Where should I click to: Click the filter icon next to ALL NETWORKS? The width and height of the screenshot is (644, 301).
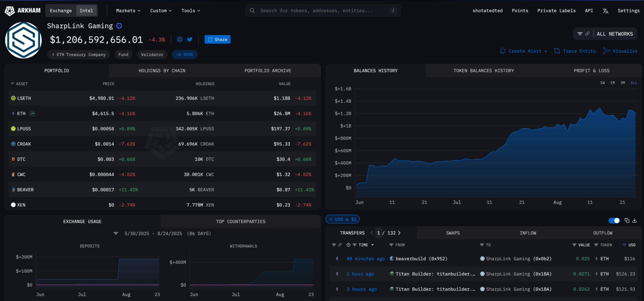(x=579, y=33)
